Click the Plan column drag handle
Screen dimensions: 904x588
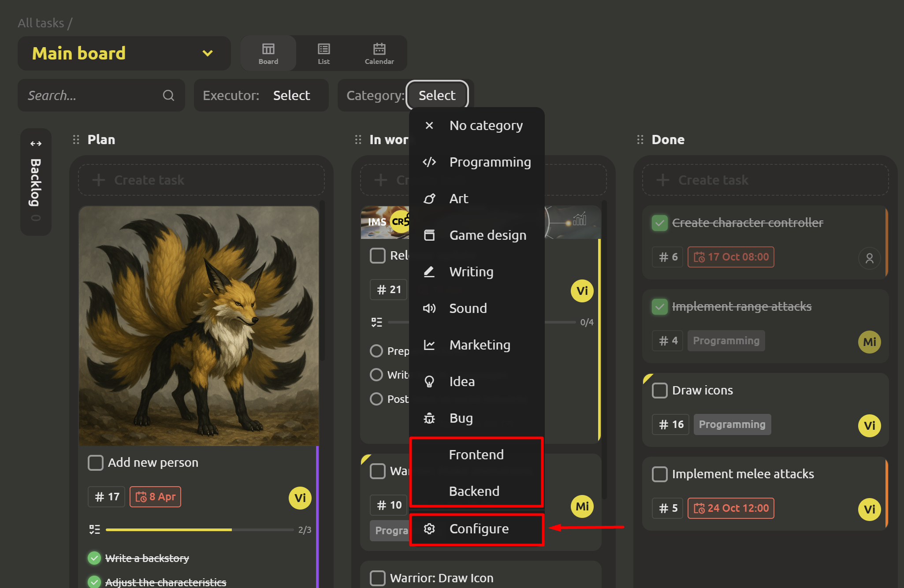click(76, 140)
